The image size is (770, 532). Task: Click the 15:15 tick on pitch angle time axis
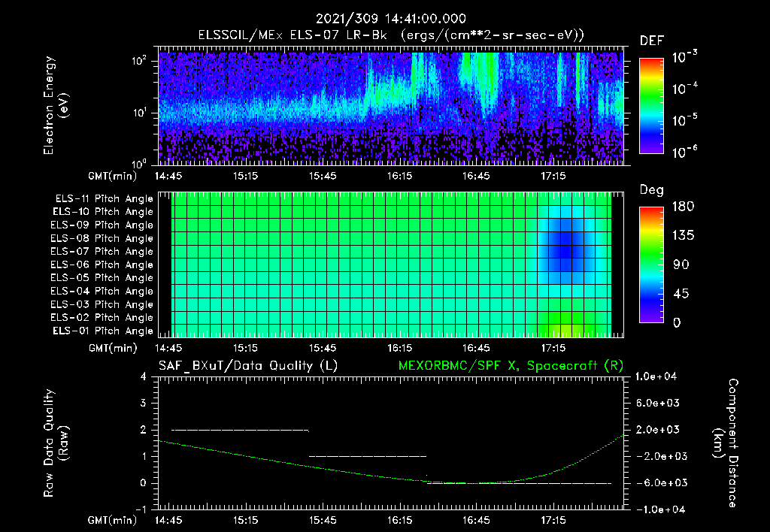tap(245, 348)
